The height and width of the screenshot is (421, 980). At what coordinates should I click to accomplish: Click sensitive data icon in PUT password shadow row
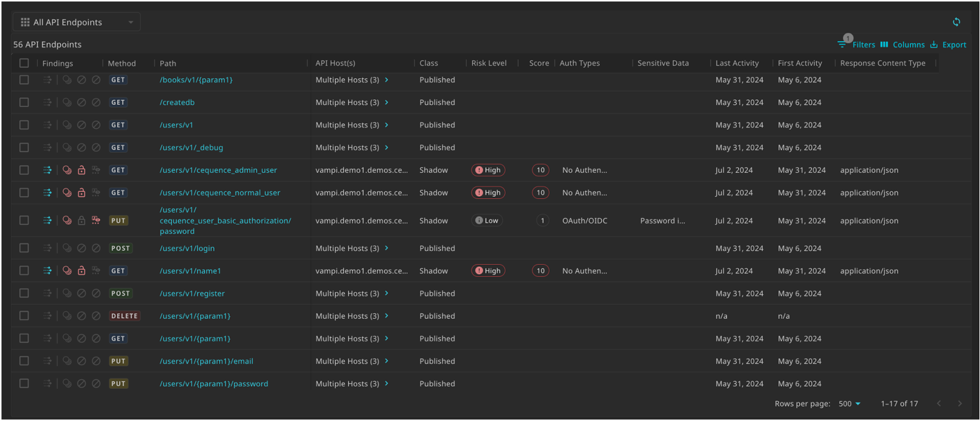click(x=96, y=221)
